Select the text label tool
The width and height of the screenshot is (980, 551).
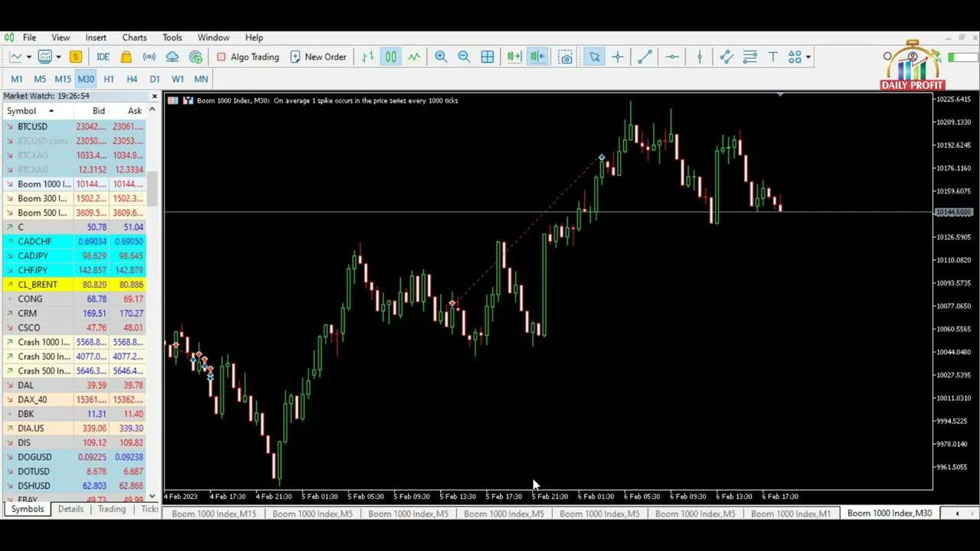773,57
